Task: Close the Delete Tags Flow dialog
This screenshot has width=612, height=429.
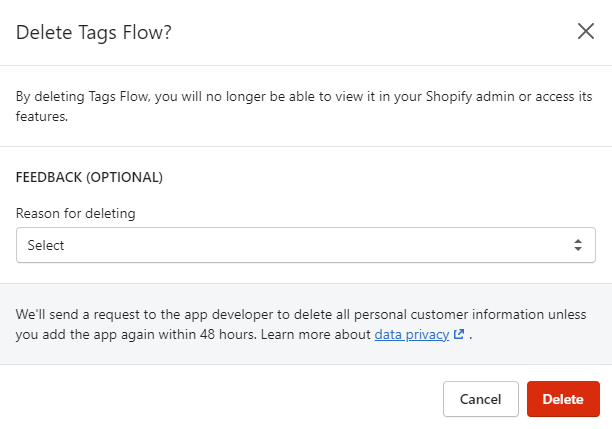Action: click(586, 31)
